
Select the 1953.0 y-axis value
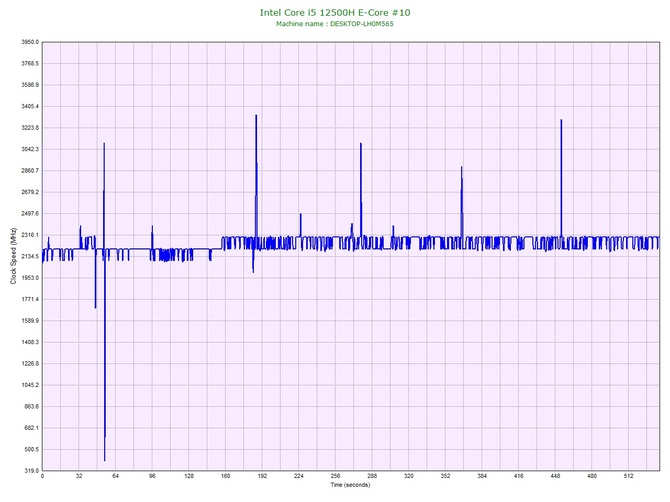pos(30,278)
